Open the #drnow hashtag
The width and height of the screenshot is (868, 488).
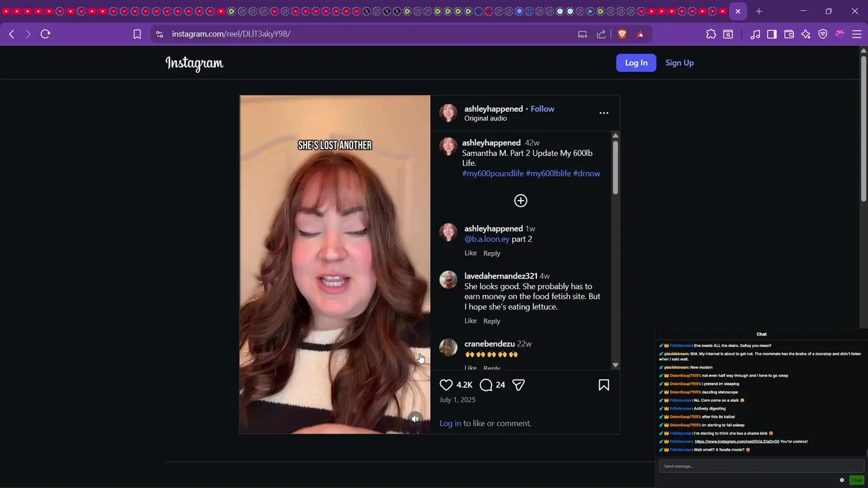tap(587, 174)
